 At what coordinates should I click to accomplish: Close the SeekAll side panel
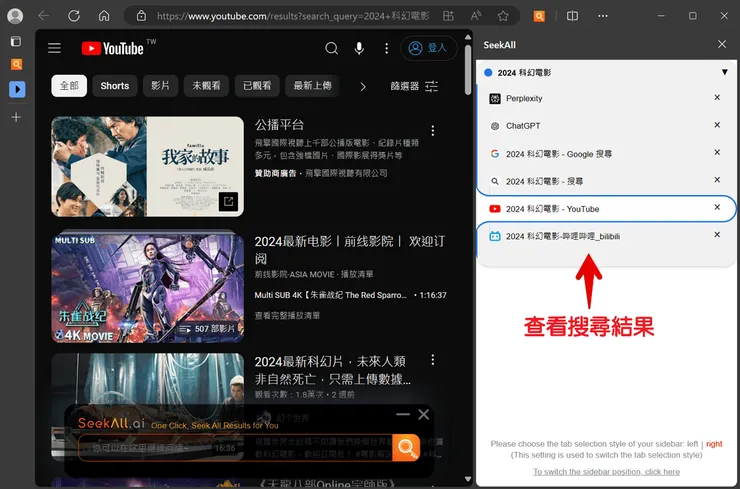pyautogui.click(x=722, y=44)
